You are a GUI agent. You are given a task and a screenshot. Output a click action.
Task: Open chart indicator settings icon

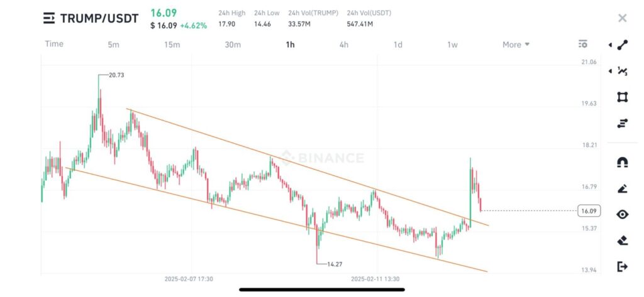pos(582,44)
